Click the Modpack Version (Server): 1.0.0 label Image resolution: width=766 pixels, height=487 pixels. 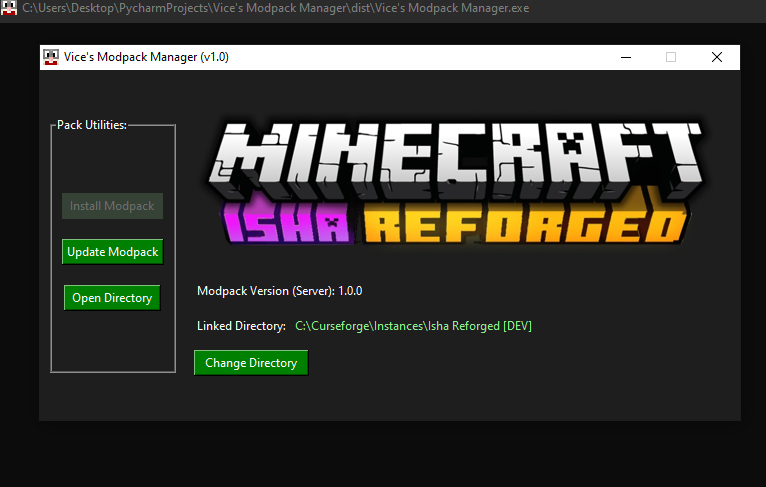point(279,291)
